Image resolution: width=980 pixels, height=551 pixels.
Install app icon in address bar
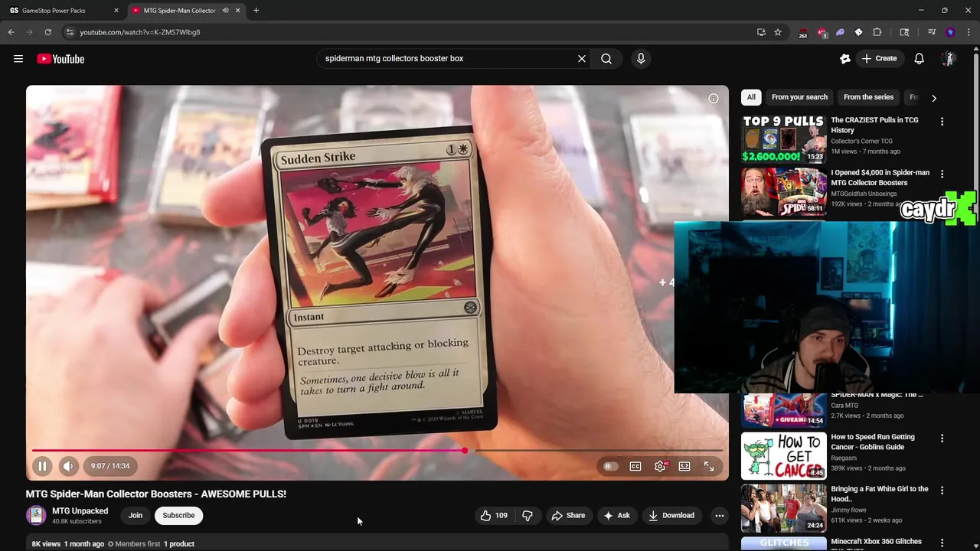pos(761,32)
